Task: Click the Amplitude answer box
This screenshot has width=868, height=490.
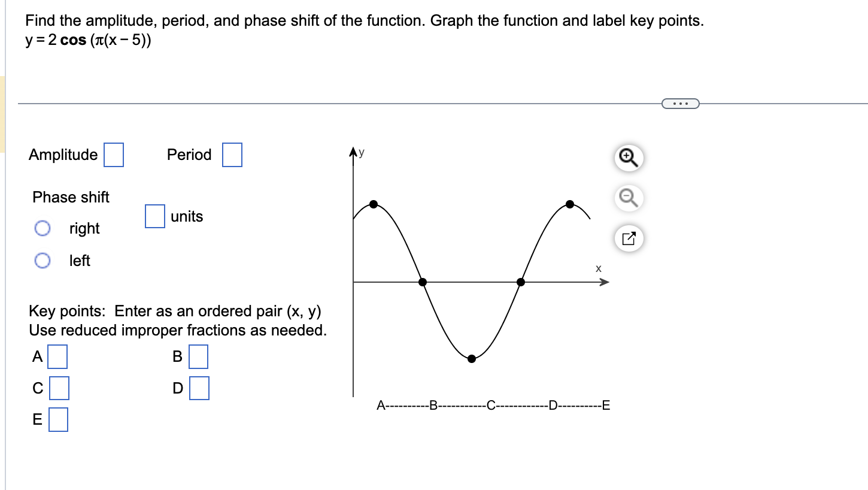Action: click(x=114, y=155)
